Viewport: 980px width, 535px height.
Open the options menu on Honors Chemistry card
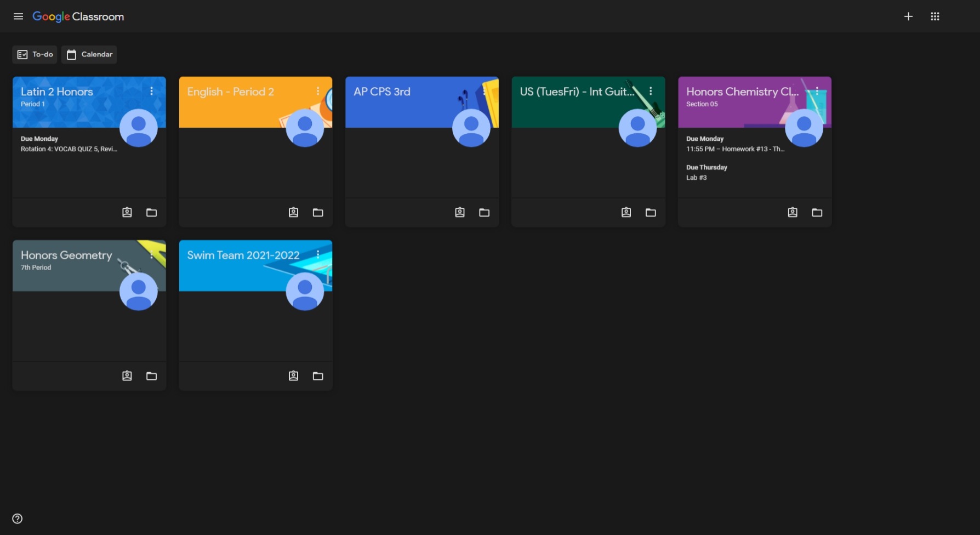point(817,91)
